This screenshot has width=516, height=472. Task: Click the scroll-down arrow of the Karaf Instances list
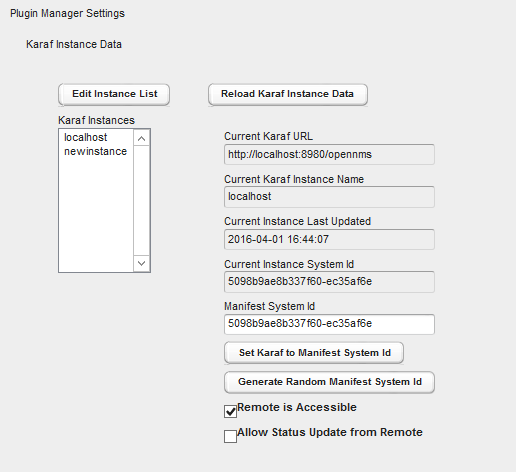142,263
